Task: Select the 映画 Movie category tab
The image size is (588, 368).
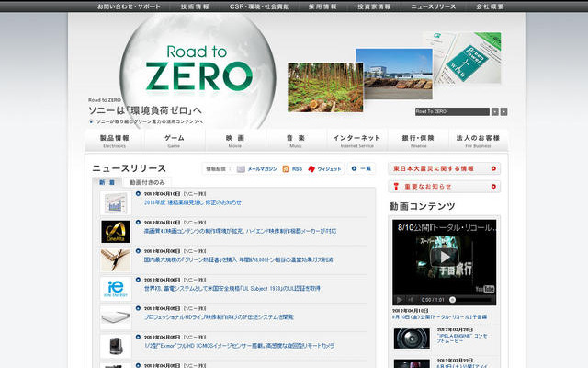Action: pyautogui.click(x=235, y=141)
